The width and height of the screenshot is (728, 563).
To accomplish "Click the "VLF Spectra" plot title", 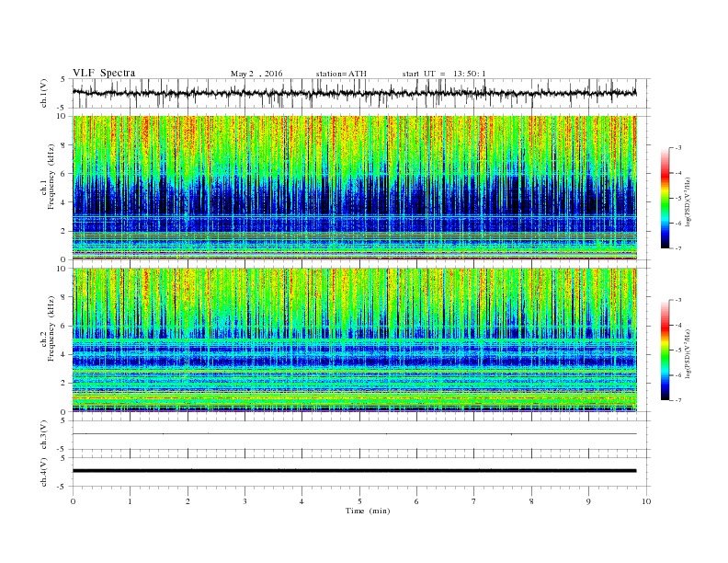I will (104, 73).
